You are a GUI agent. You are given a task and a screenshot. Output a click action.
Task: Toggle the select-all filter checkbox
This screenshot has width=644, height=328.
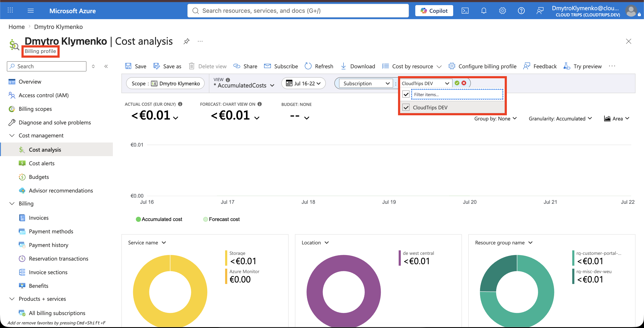point(406,94)
